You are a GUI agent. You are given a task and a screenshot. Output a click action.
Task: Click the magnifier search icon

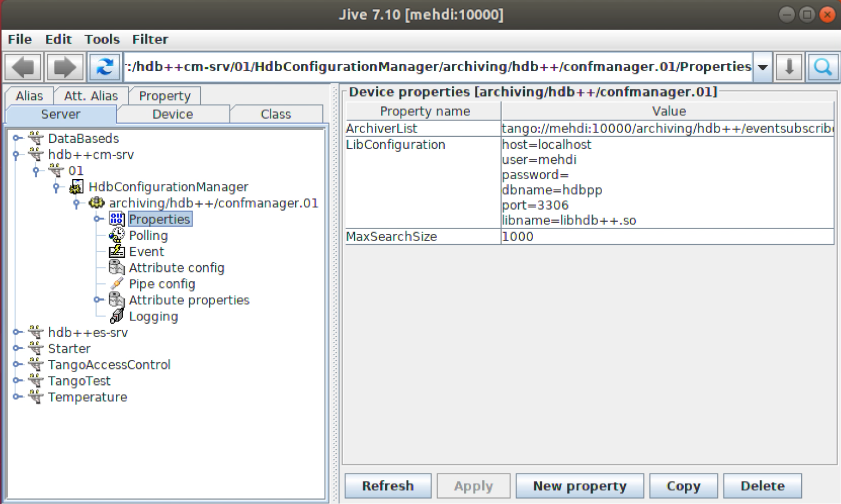[823, 67]
